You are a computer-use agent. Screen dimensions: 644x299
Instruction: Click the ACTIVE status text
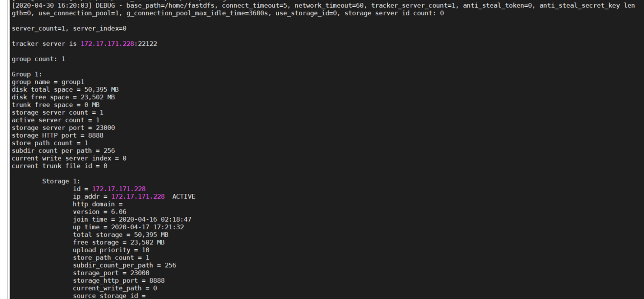184,197
